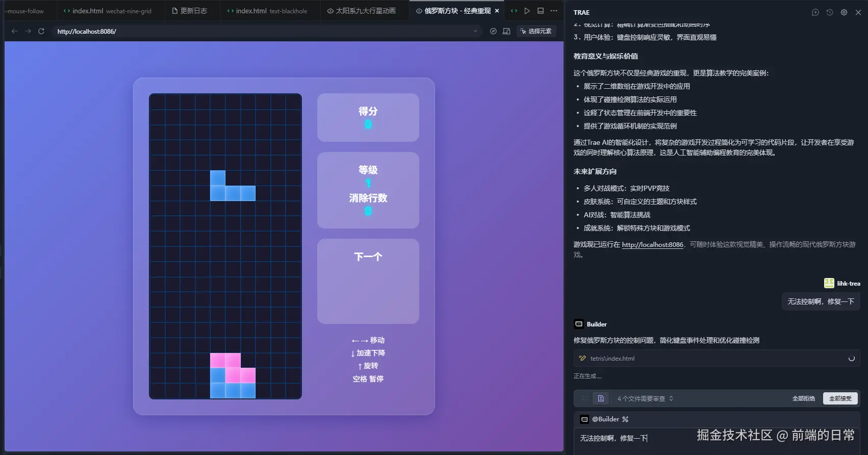The width and height of the screenshot is (868, 455).
Task: Click the 消除行数 lines cleared label
Action: pyautogui.click(x=368, y=198)
